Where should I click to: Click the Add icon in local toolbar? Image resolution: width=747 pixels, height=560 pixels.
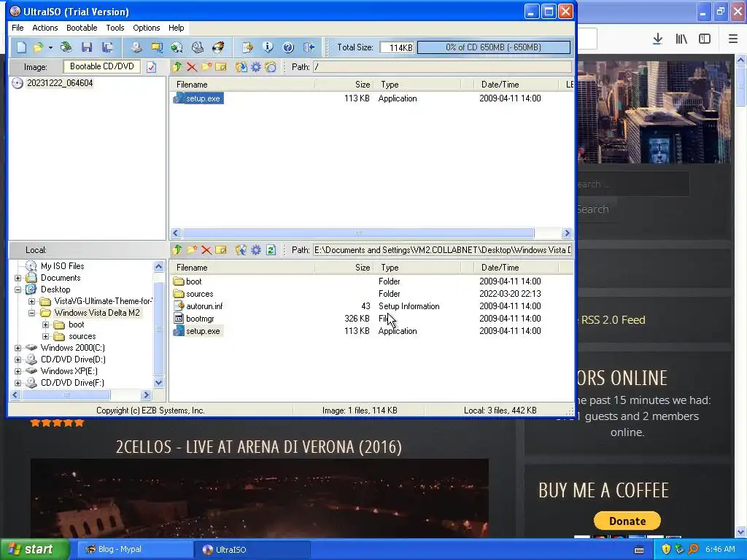click(x=241, y=250)
